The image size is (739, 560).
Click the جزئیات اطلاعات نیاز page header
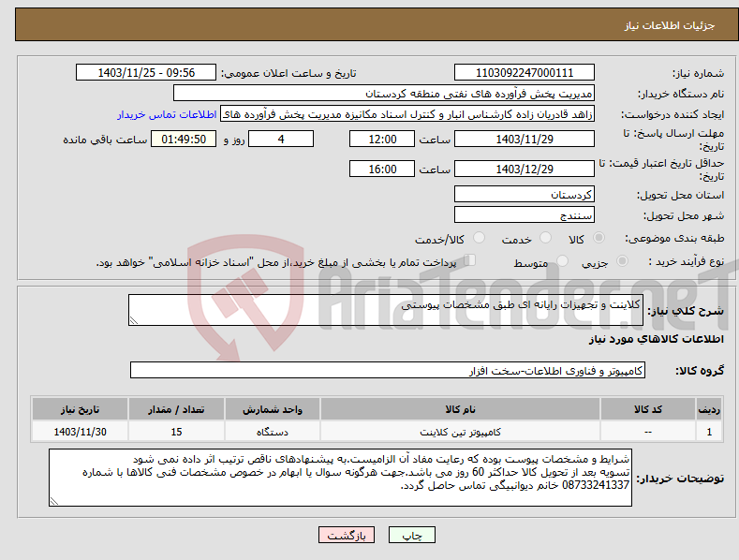pyautogui.click(x=670, y=25)
